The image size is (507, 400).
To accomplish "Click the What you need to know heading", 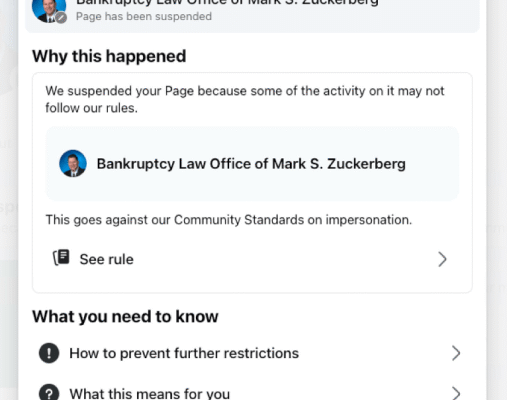I will tap(125, 316).
